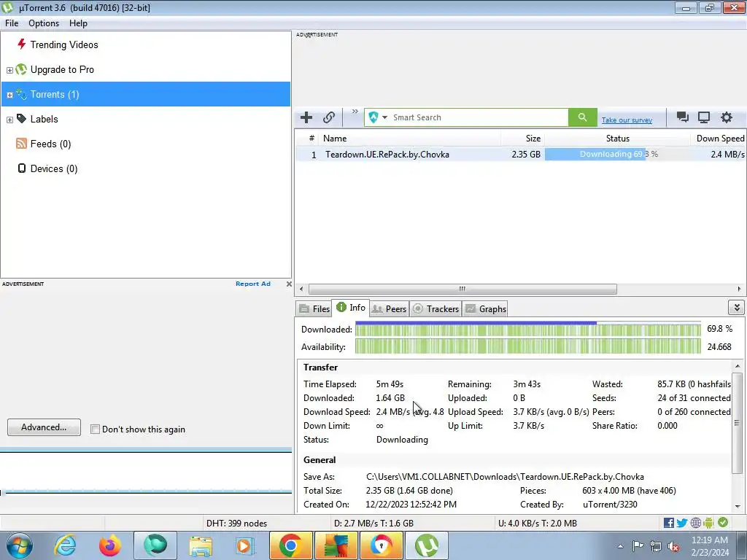
Task: Click the Add Torrent plus icon
Action: (x=306, y=117)
